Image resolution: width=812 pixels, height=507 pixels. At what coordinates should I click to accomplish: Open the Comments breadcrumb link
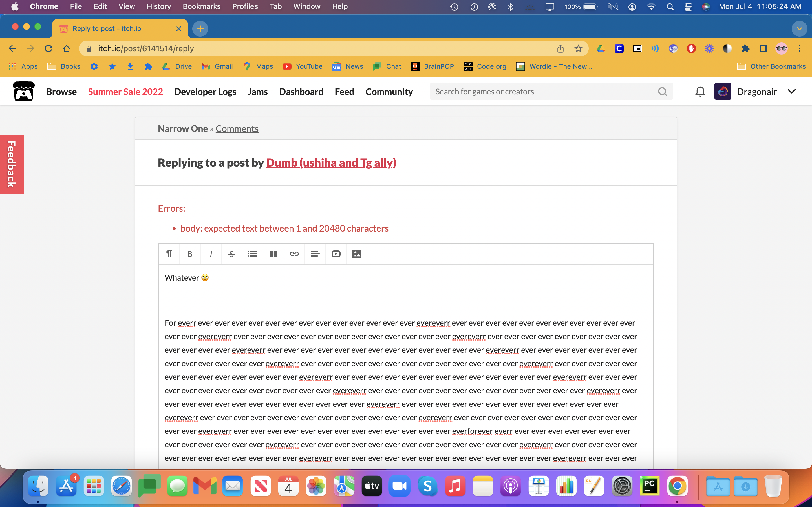(237, 129)
